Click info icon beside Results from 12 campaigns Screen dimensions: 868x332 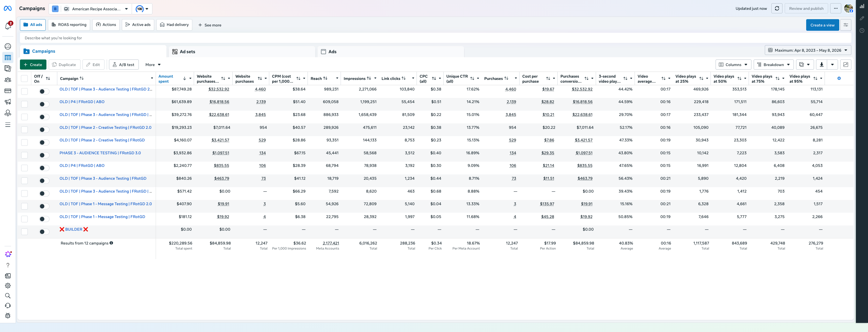pyautogui.click(x=111, y=243)
